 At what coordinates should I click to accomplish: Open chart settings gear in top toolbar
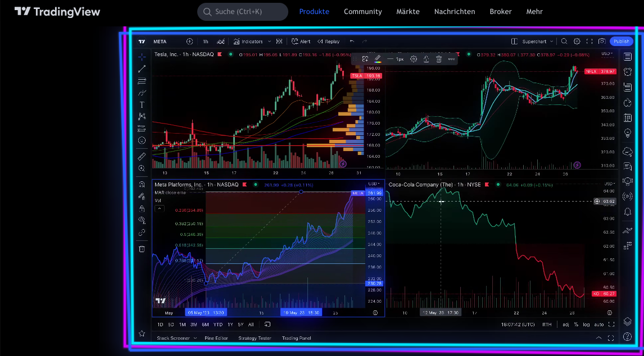[577, 42]
